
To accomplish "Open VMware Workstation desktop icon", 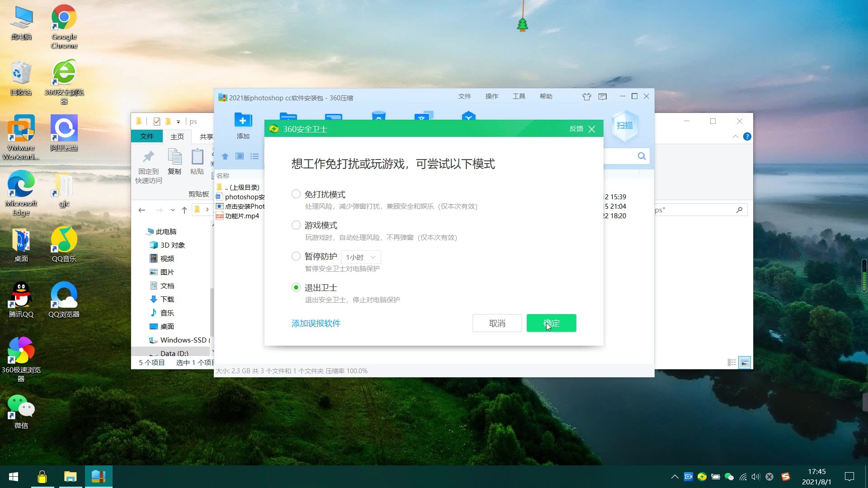I will coord(21,138).
